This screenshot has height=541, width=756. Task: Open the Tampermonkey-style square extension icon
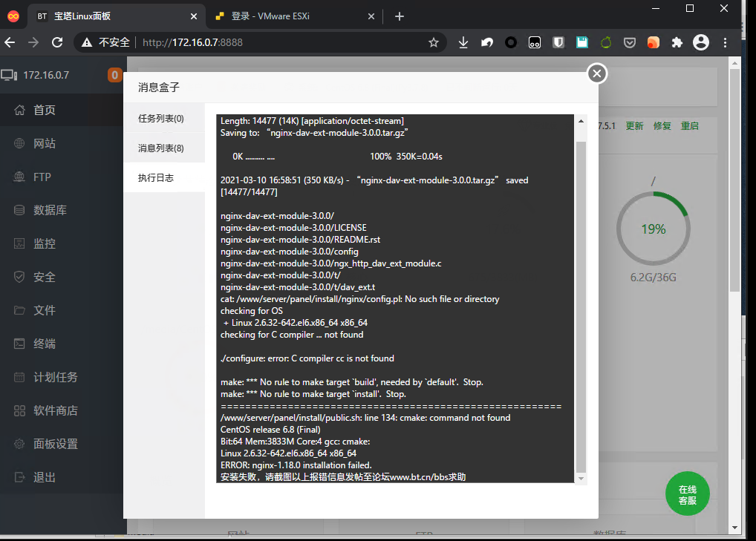[x=534, y=42]
